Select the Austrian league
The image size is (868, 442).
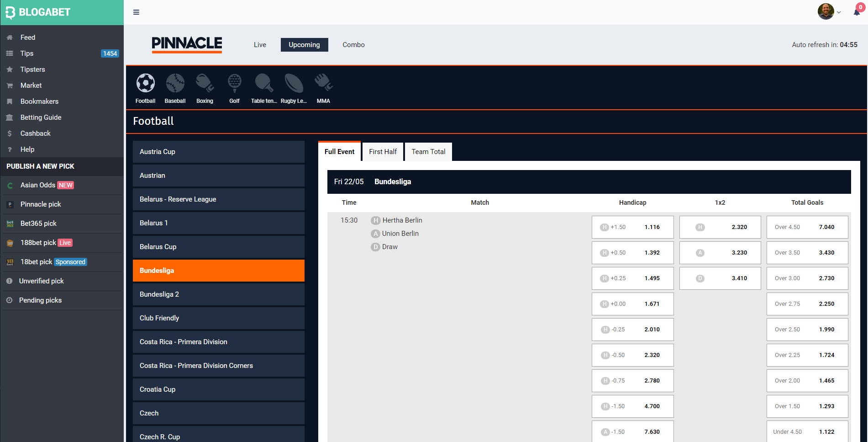coord(219,176)
